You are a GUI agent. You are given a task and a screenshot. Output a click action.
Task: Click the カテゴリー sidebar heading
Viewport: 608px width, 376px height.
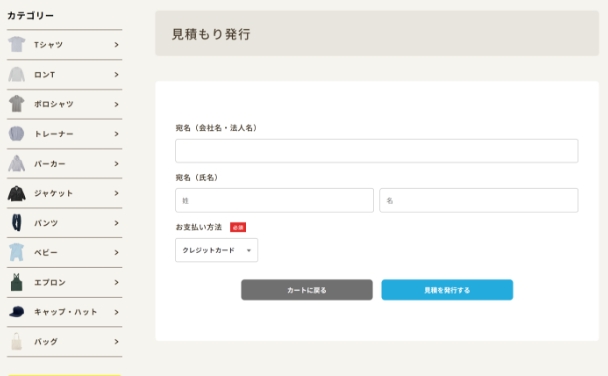coord(30,16)
